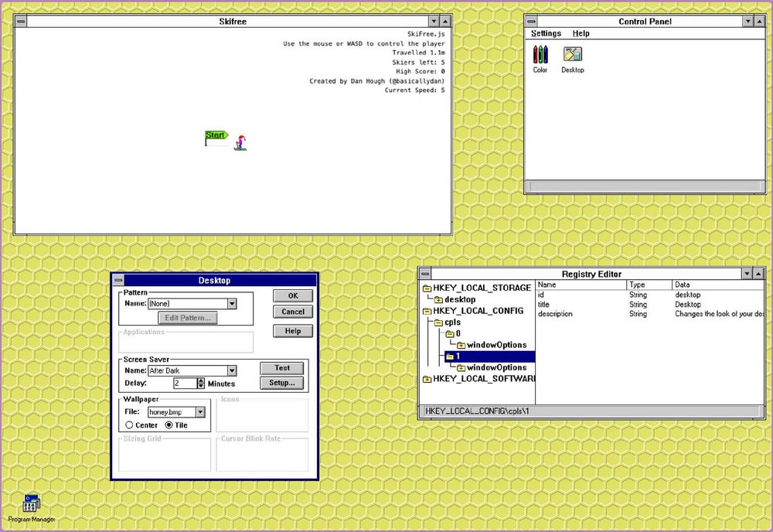Select the Tile wallpaper radio button
The image size is (773, 532).
tap(169, 425)
